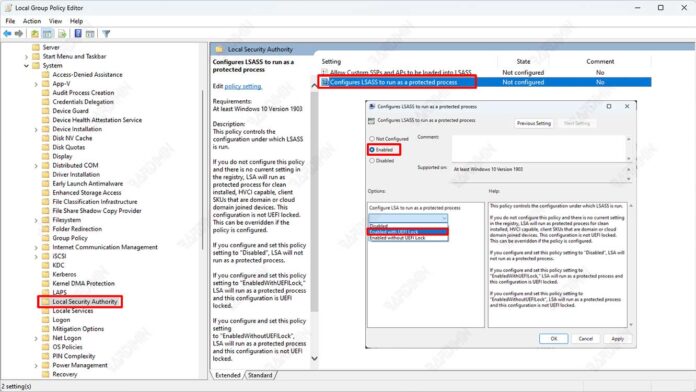Screen dimensions: 696x392
Task: Click the folder icon in Local Security Authority header
Action: [x=219, y=49]
